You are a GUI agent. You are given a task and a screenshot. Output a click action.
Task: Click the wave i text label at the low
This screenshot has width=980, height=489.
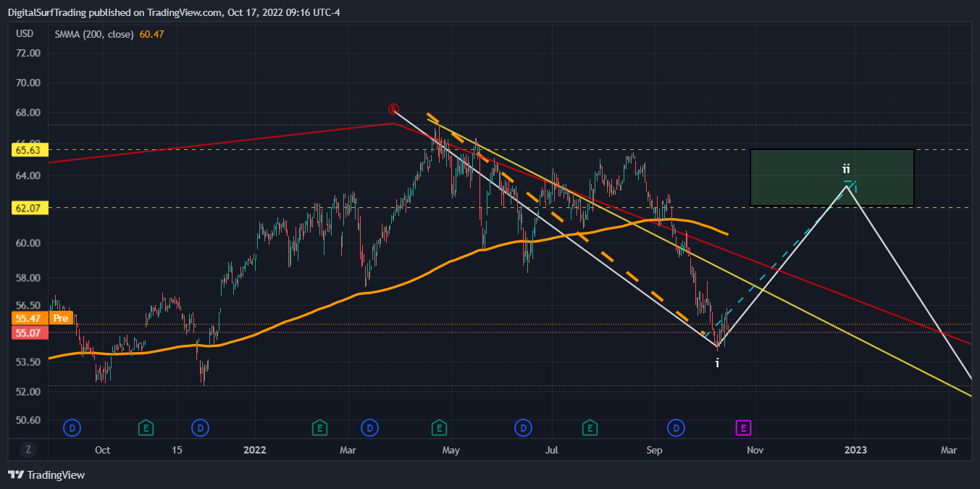coord(717,363)
